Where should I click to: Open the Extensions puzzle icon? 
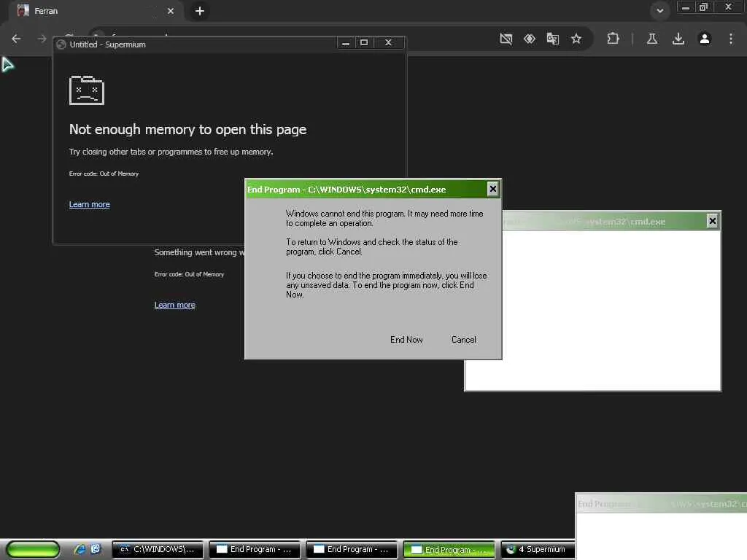(x=613, y=39)
